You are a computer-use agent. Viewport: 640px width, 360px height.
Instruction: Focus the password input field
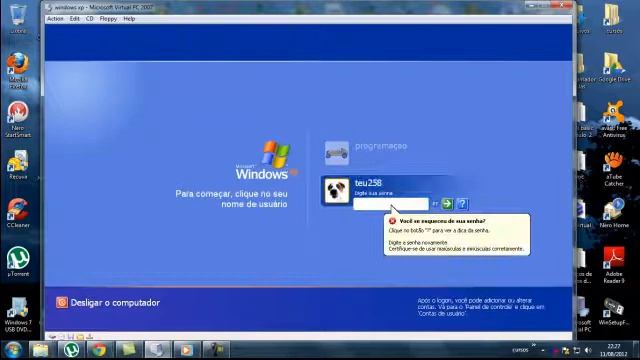tap(391, 204)
